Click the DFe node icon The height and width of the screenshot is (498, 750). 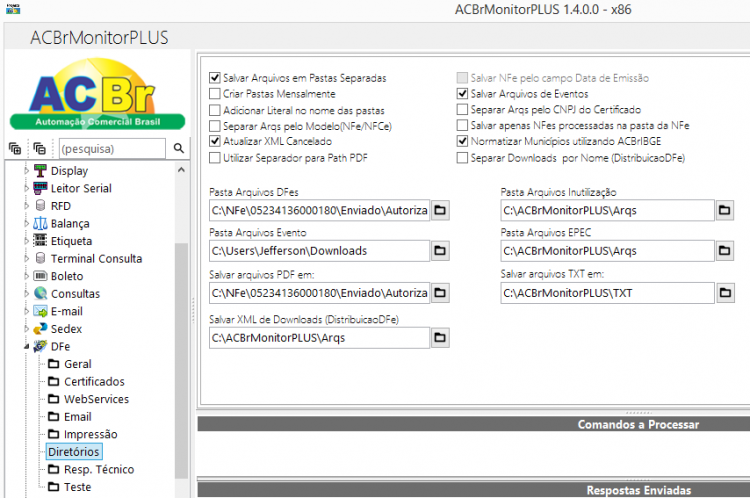[40, 346]
